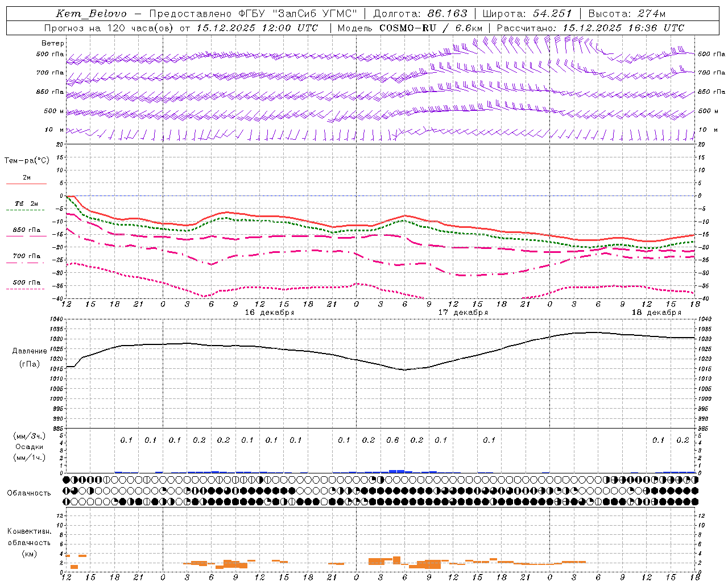
Task: Click the '0.6' precipitation maximum value
Action: (x=392, y=440)
